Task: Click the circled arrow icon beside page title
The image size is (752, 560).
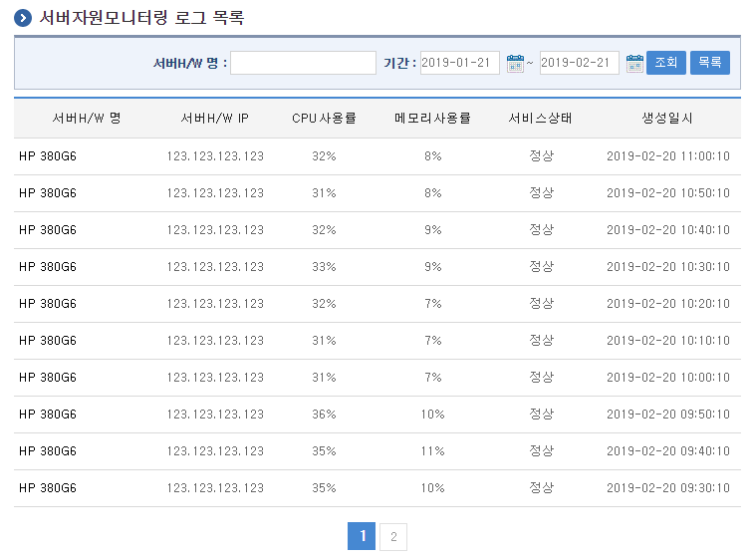Action: point(23,18)
